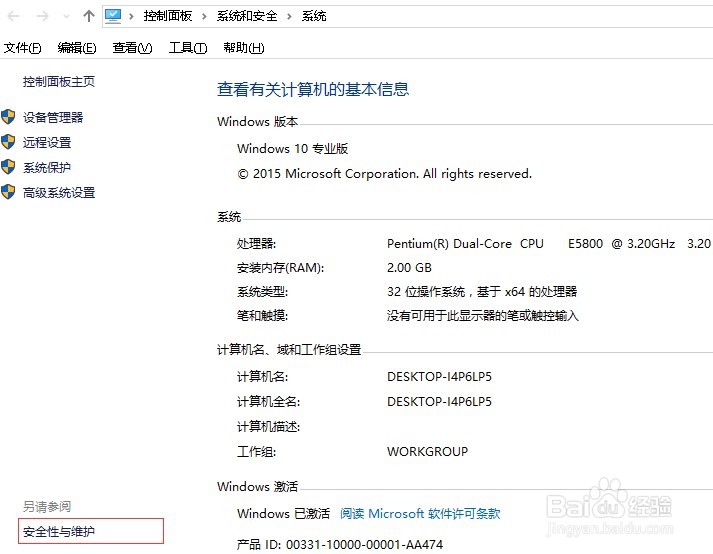Go to 控制面板主页
Screen dimensions: 713x554
point(59,82)
